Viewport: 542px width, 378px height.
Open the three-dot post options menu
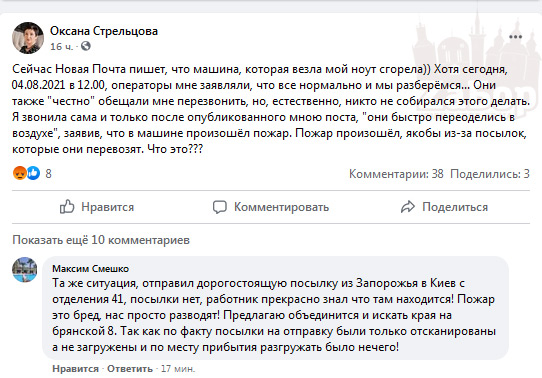click(515, 37)
